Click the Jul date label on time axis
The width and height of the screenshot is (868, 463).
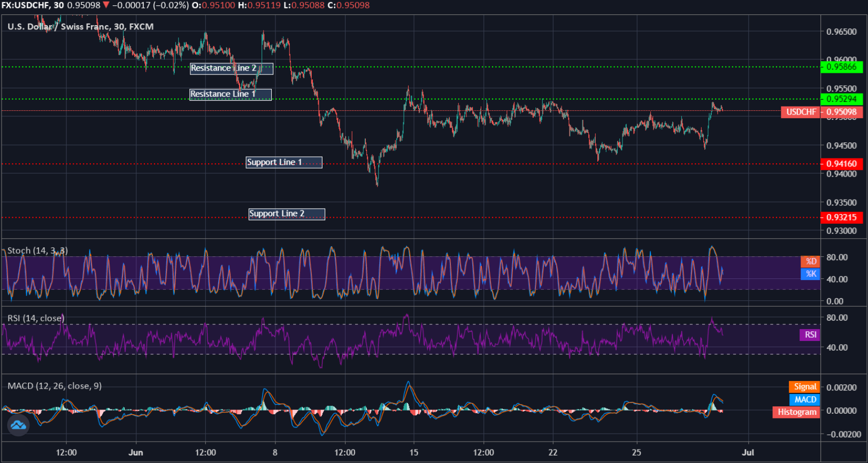(x=748, y=452)
